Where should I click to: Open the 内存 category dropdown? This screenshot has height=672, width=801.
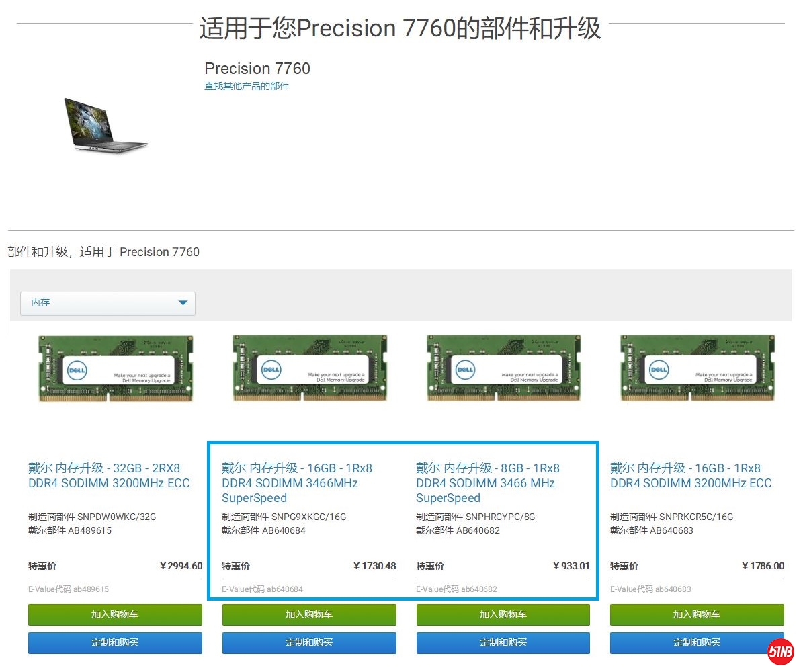click(x=108, y=303)
